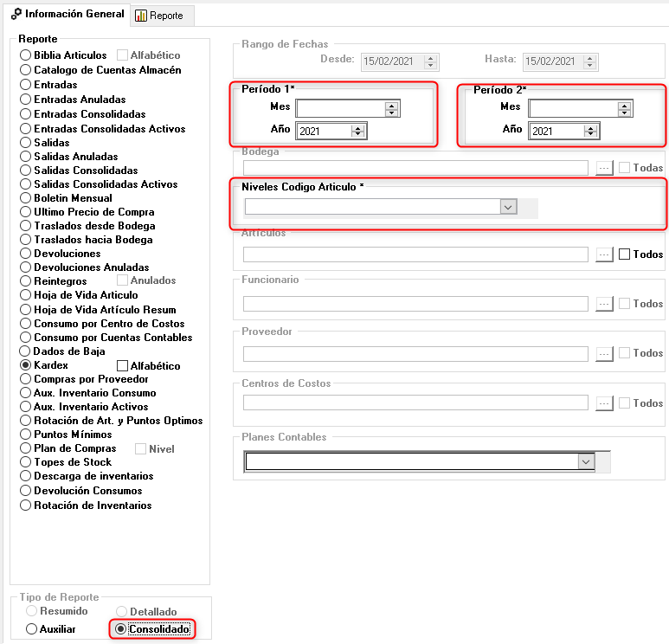Expand the Niveles Codigo Articulo dropdown
The image size is (669, 644).
point(508,207)
